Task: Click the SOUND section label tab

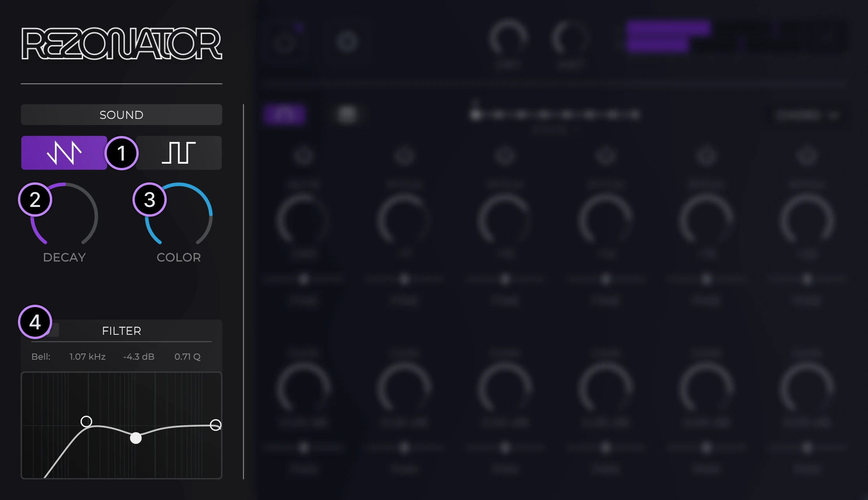Action: click(x=121, y=115)
